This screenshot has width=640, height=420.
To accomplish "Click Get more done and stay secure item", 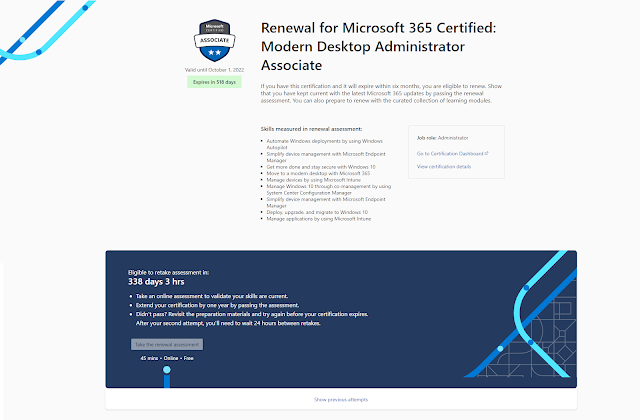I will click(x=321, y=167).
